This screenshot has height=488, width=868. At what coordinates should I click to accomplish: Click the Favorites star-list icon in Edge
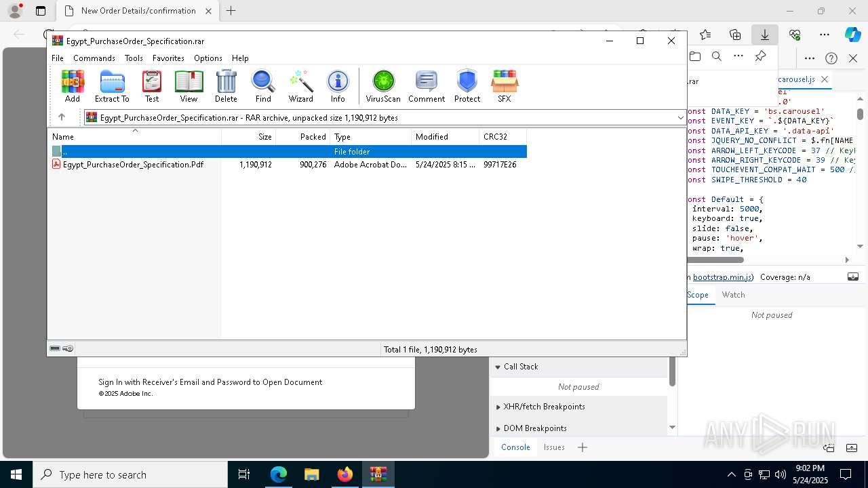click(x=705, y=35)
